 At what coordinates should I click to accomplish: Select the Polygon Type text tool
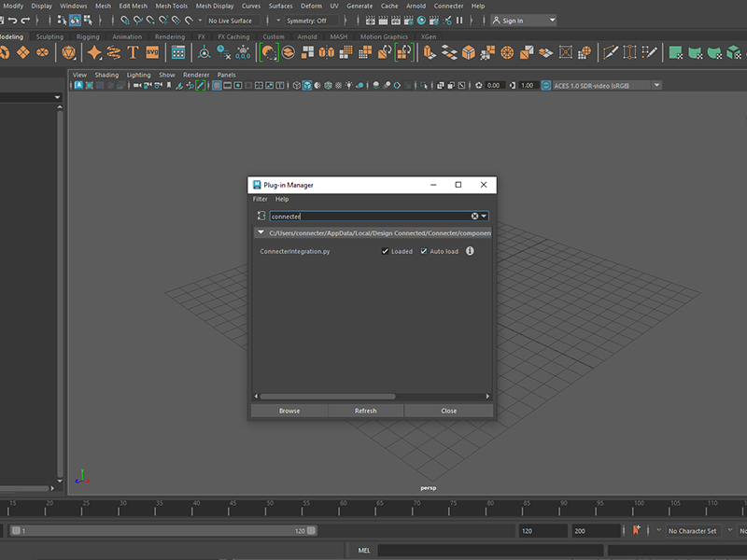click(x=133, y=52)
